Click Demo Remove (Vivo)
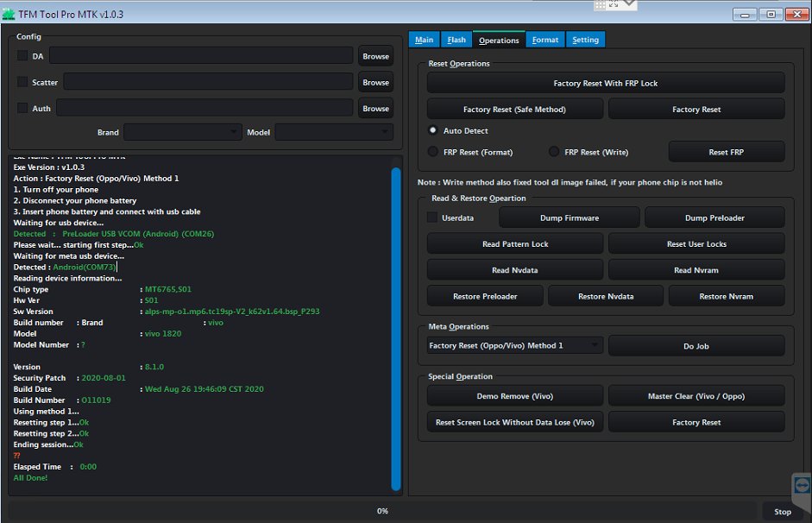This screenshot has height=523, width=812. tap(514, 395)
